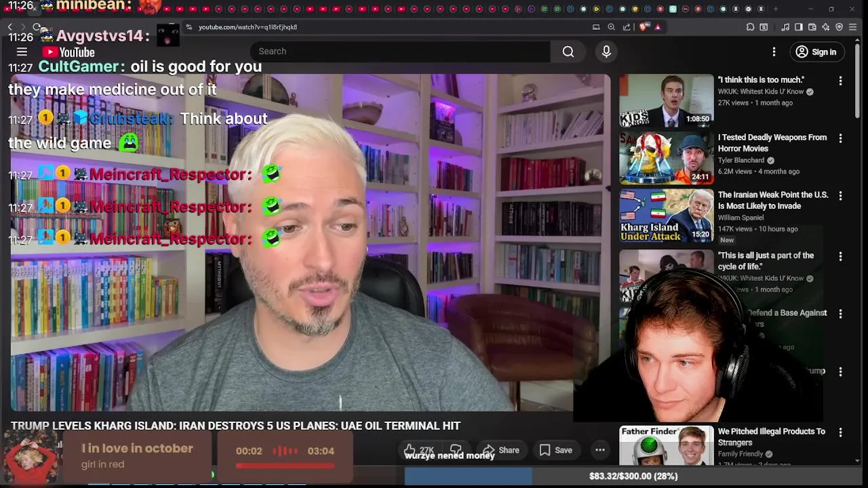Image resolution: width=868 pixels, height=488 pixels.
Task: Open the Father Finder video thumbnail
Action: click(667, 445)
